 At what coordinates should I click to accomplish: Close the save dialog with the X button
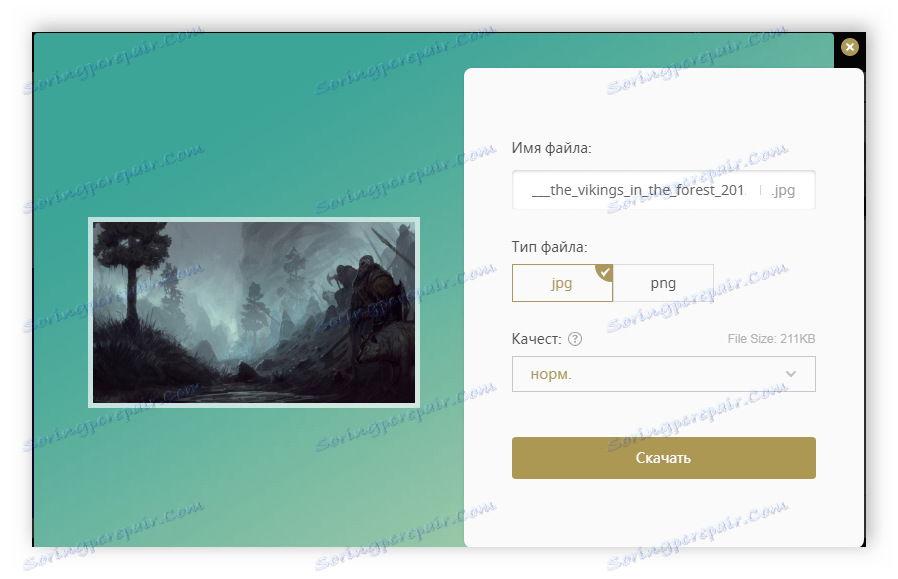[849, 47]
